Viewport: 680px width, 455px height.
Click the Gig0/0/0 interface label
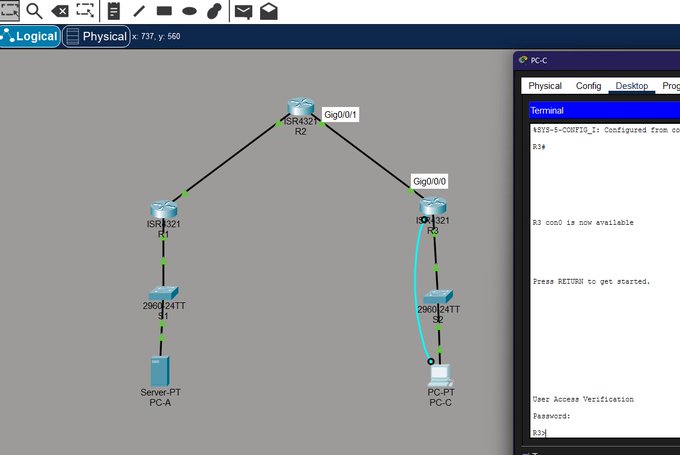(429, 181)
